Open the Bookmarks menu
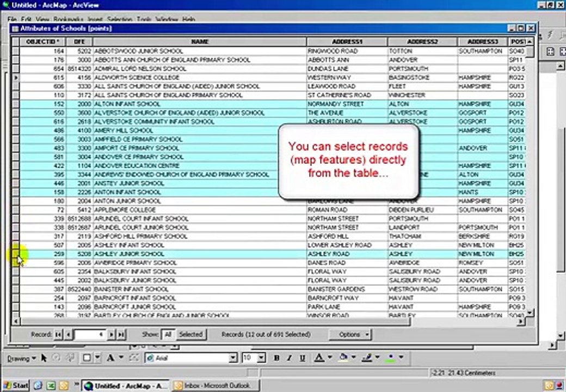The image size is (566, 392). pos(68,19)
